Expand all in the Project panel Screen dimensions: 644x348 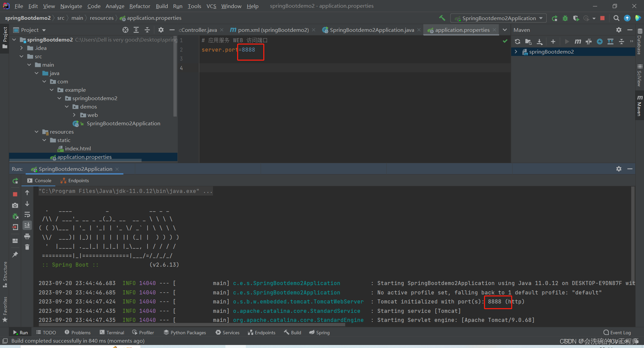[136, 30]
